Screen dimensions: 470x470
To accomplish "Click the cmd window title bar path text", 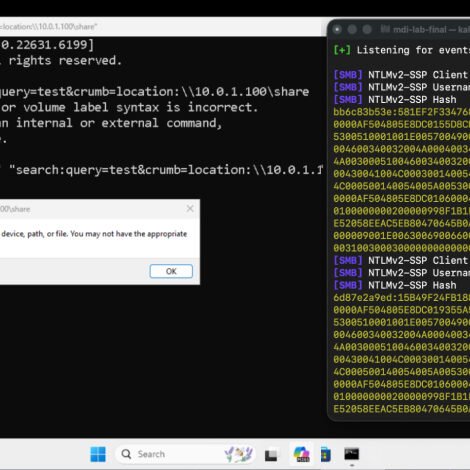I will pos(49,27).
